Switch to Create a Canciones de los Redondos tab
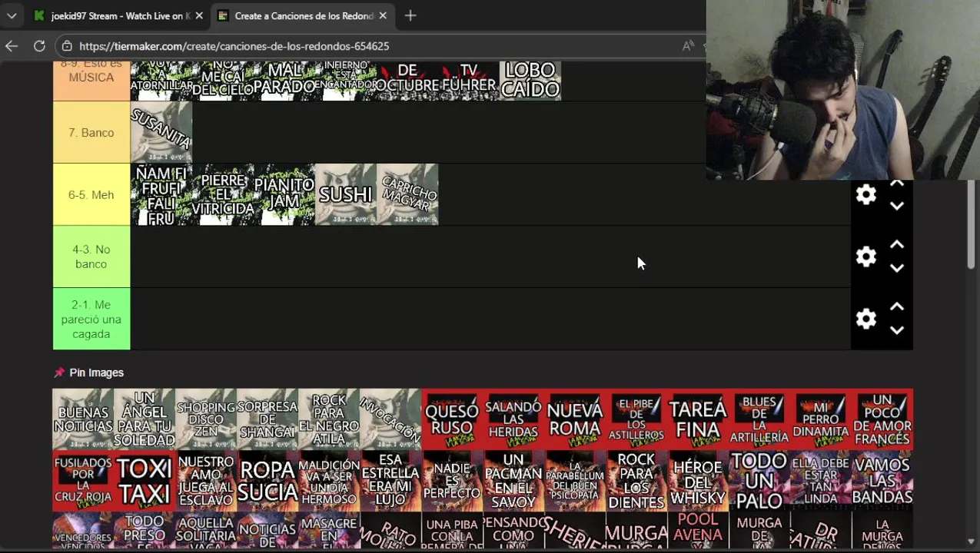This screenshot has height=553, width=980. 302,15
